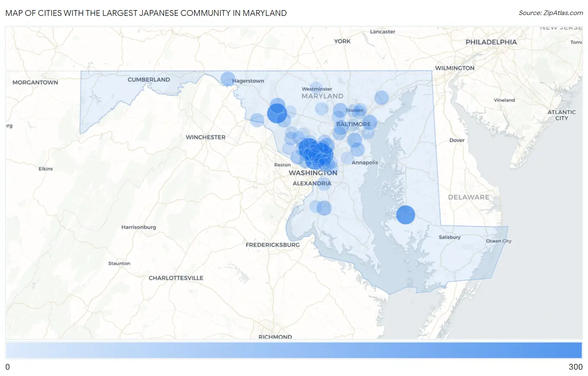Click the Annapolis map label

pos(365,163)
